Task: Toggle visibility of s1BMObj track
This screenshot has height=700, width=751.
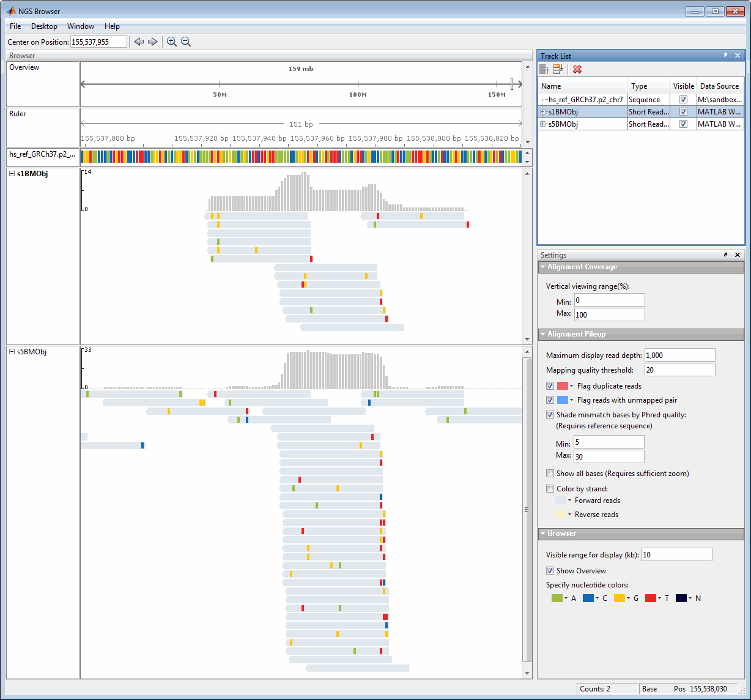Action: click(x=683, y=111)
